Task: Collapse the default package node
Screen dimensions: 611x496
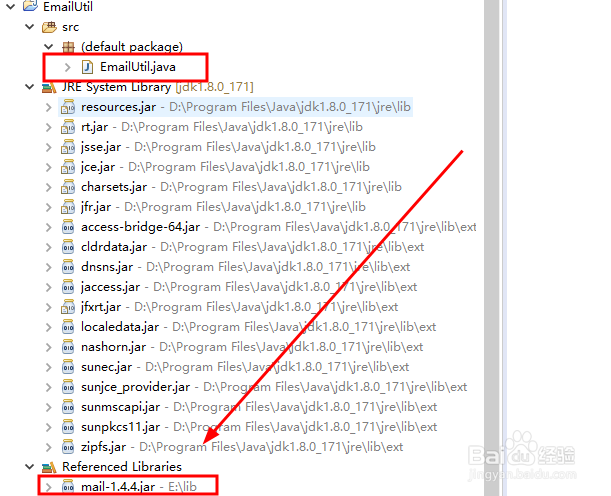Action: (49, 47)
